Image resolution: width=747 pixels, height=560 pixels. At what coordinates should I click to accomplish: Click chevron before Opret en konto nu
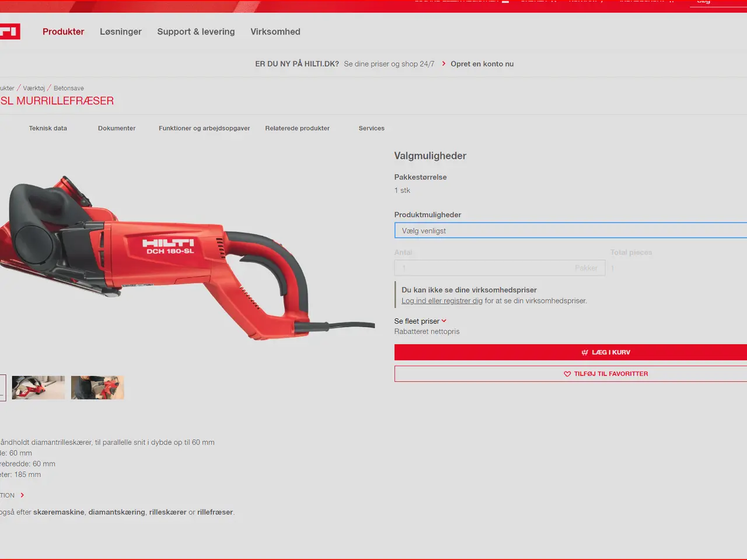pos(444,64)
